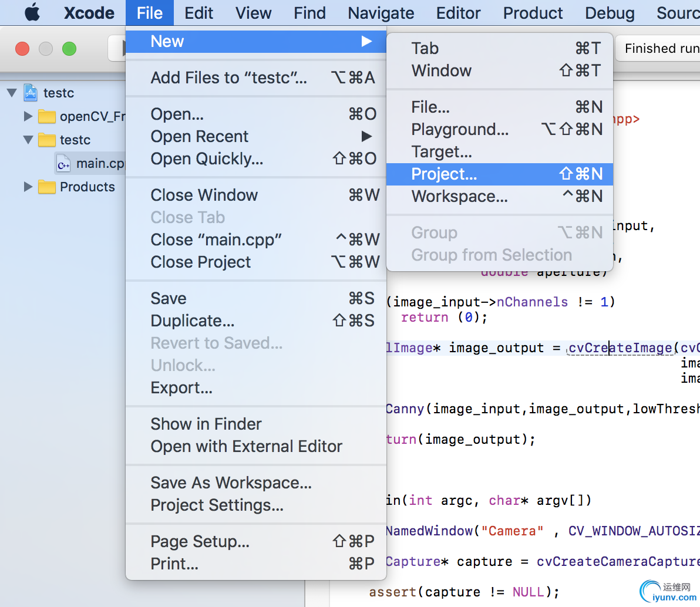700x607 pixels.
Task: Open the View menu
Action: pyautogui.click(x=253, y=12)
